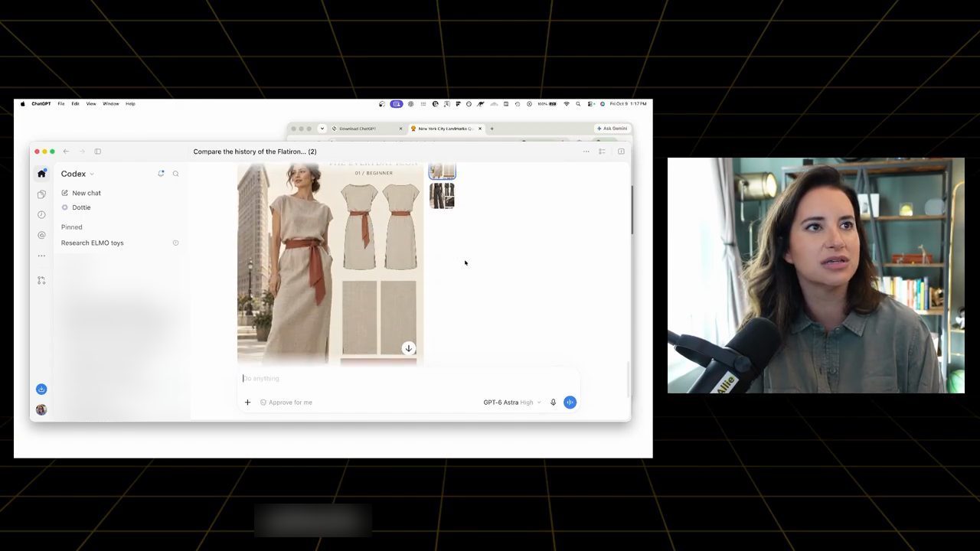Toggle Approve for me option
Image resolution: width=980 pixels, height=551 pixels.
click(x=286, y=402)
